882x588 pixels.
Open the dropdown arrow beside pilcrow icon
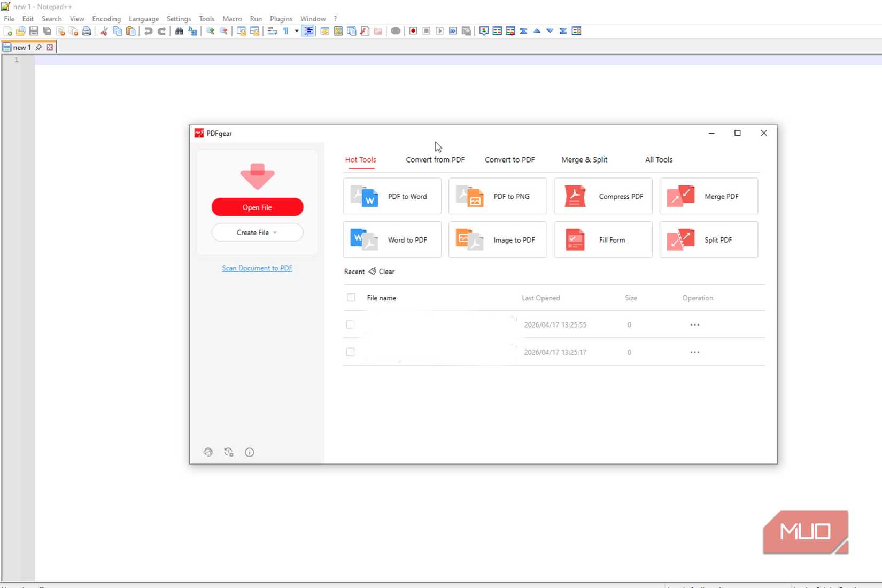(297, 31)
